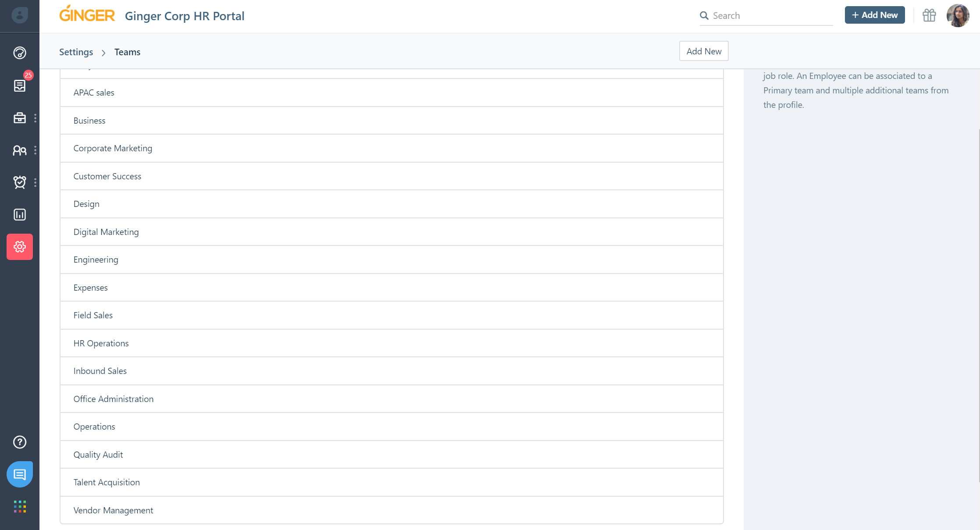Open the Office Administration team row
Screen dimensions: 980x530
point(392,399)
